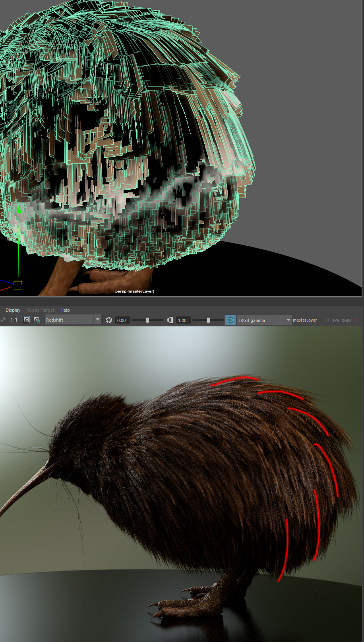The width and height of the screenshot is (364, 642).
Task: Open the Help menu
Action: tap(65, 310)
